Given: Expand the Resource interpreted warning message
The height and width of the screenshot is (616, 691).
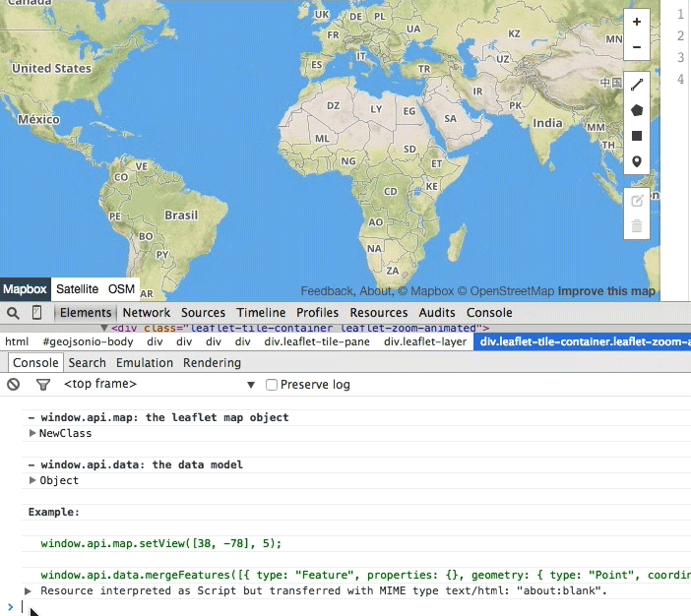Looking at the screenshot, I should [28, 590].
